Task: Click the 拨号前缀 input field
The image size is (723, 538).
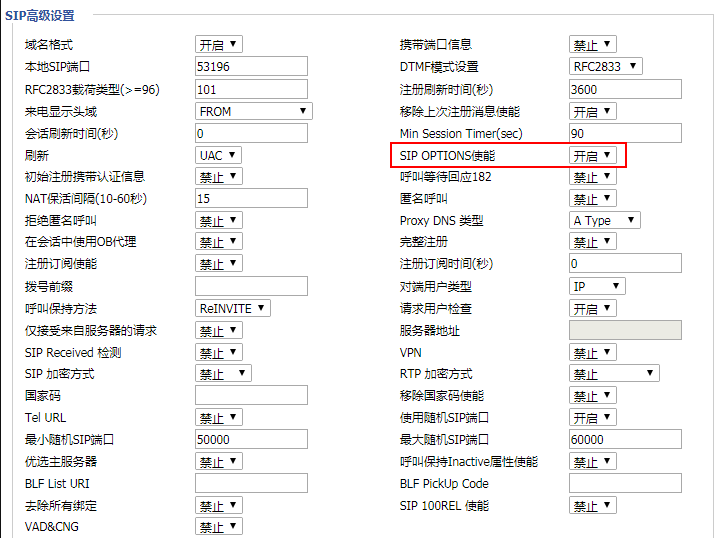Action: coord(251,286)
